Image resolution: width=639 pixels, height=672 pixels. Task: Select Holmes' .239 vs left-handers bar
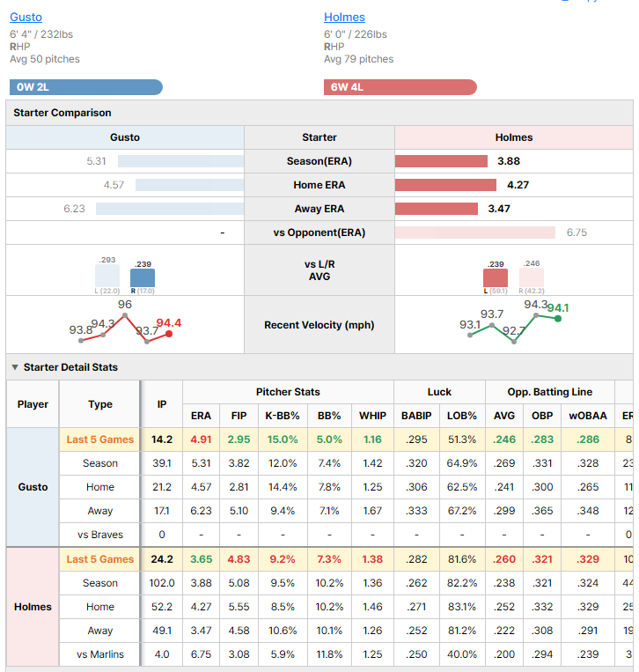496,277
